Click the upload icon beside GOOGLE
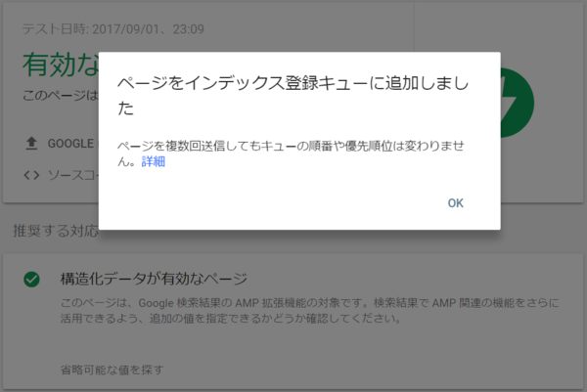The width and height of the screenshot is (587, 392). (31, 144)
